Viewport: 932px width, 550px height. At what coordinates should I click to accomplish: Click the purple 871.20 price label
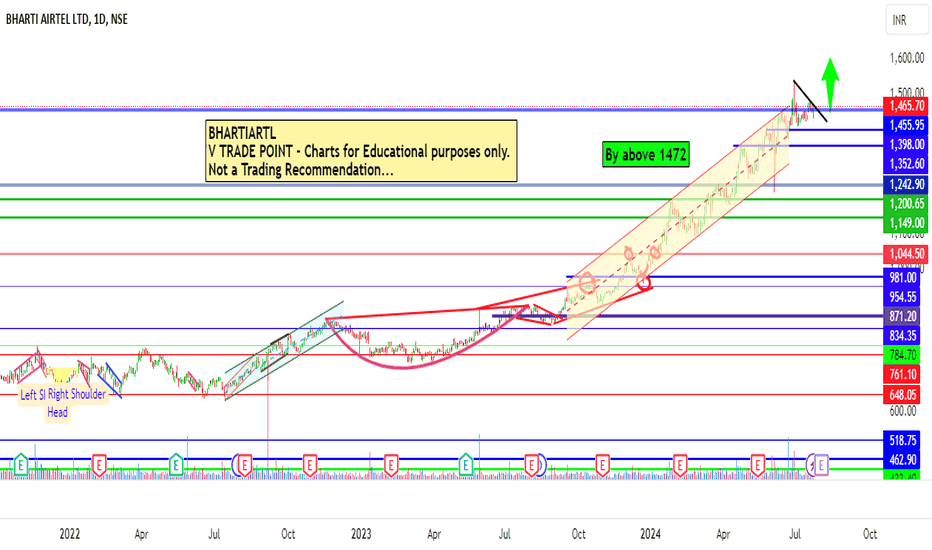903,316
